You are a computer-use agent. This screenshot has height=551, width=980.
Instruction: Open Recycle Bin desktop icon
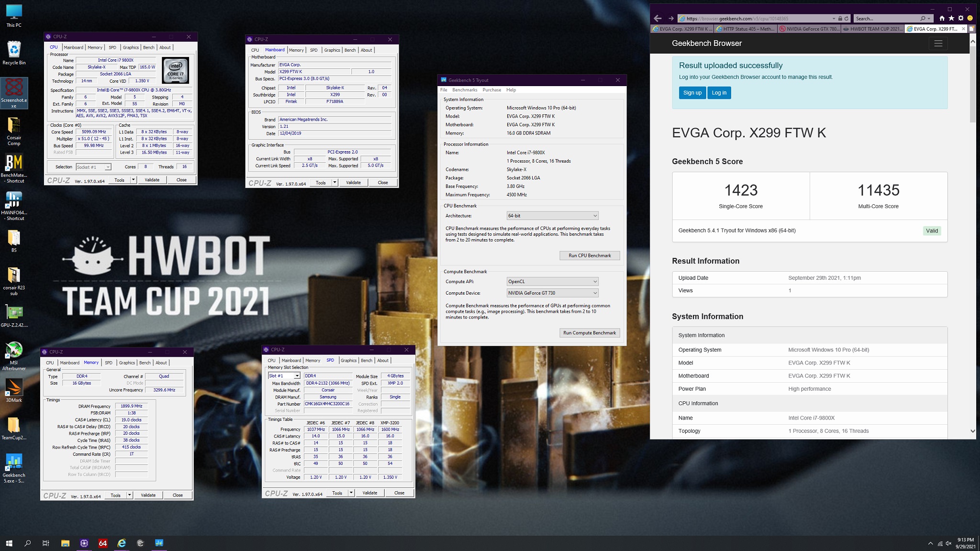click(14, 53)
